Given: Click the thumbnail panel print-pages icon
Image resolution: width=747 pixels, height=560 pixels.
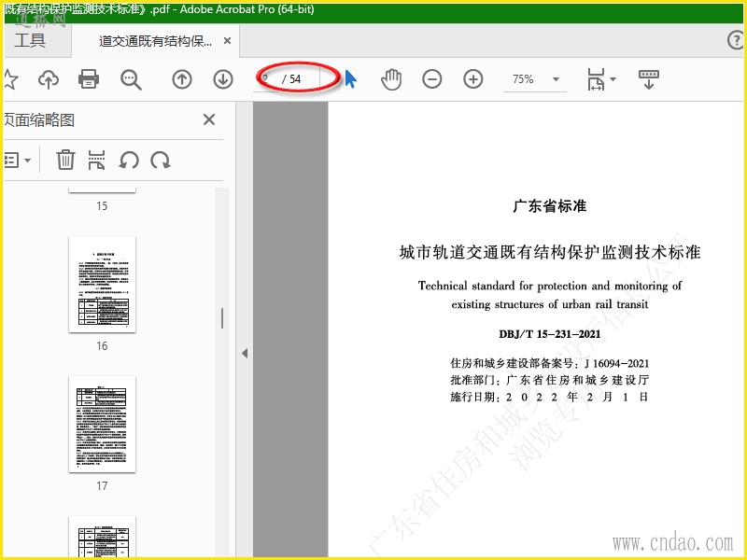Looking at the screenshot, I should click(96, 160).
